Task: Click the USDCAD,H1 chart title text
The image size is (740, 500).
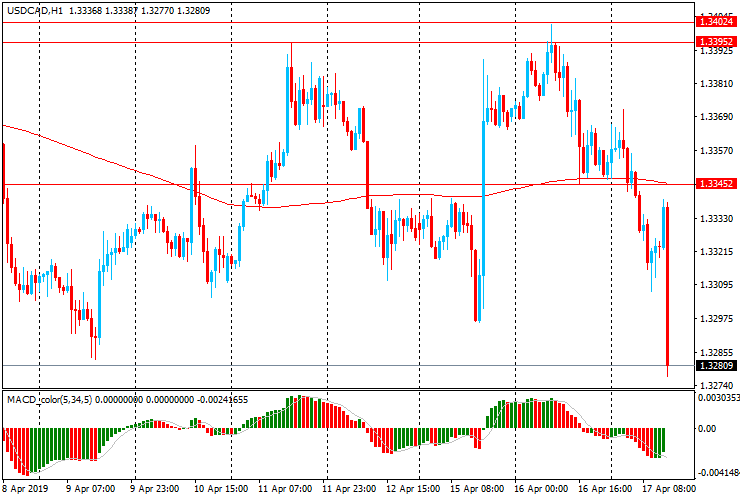Action: pos(35,10)
